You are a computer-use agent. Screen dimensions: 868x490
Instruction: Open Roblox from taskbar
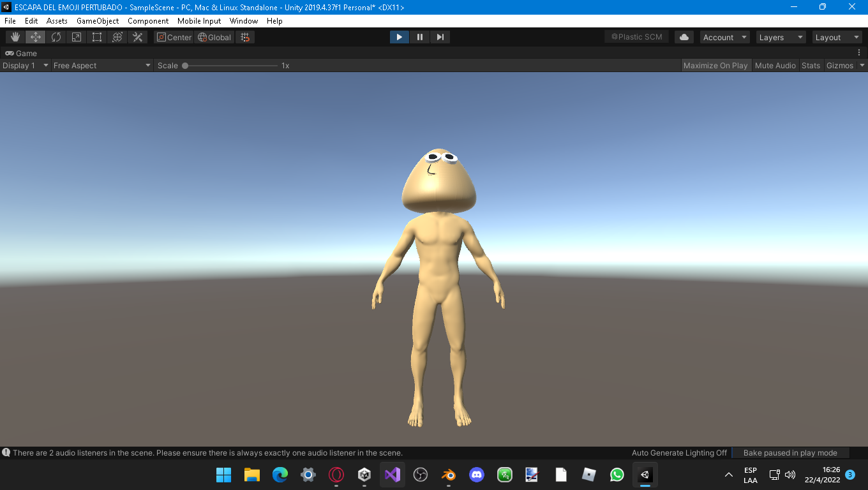589,475
